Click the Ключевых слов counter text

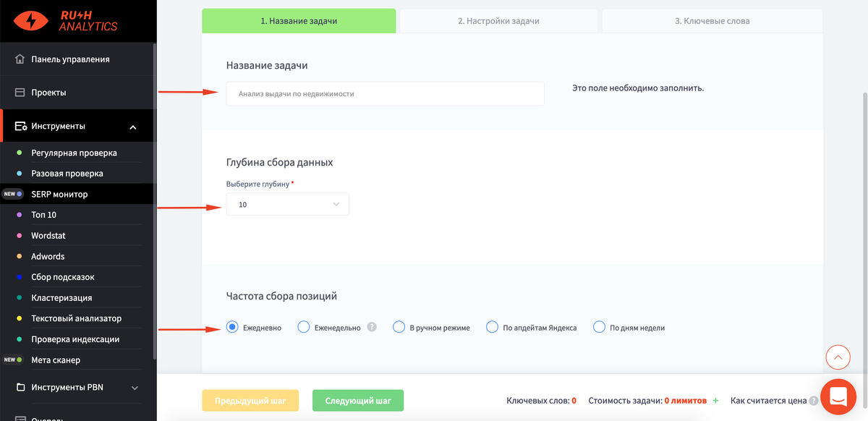542,400
